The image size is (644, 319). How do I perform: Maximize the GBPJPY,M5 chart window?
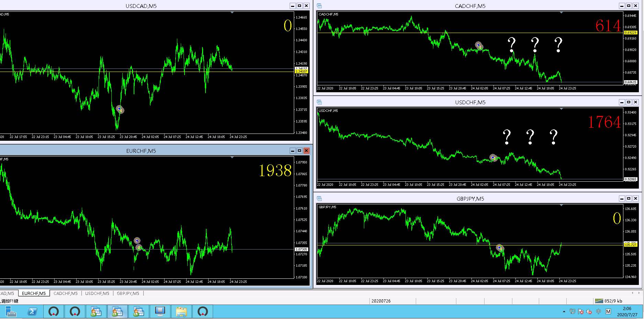click(x=629, y=199)
